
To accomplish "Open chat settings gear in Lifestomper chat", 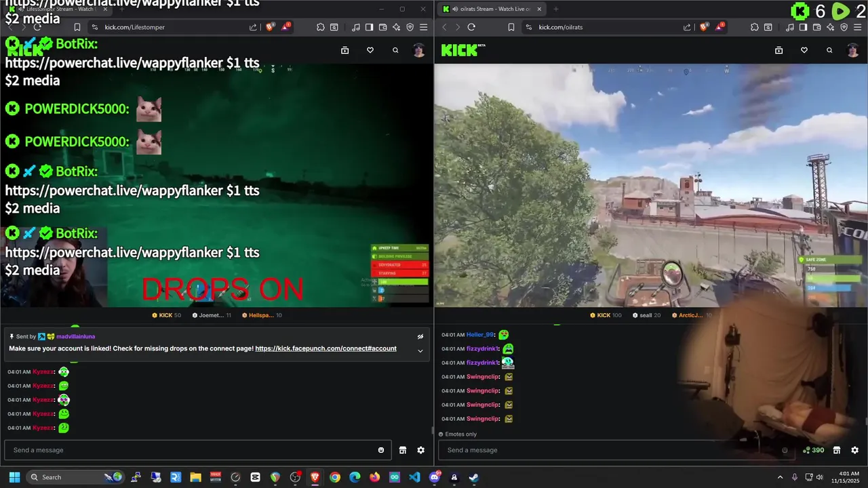I will [421, 450].
